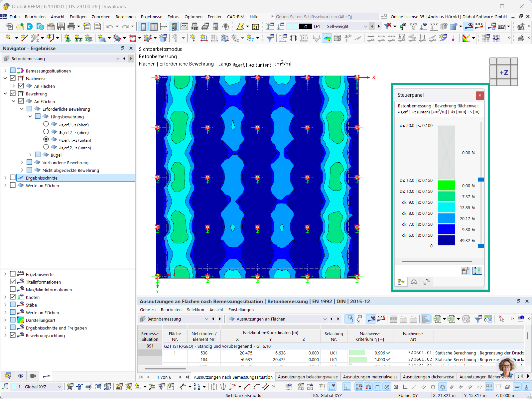Click the +Z view cube button
532x399 pixels.
(x=504, y=72)
